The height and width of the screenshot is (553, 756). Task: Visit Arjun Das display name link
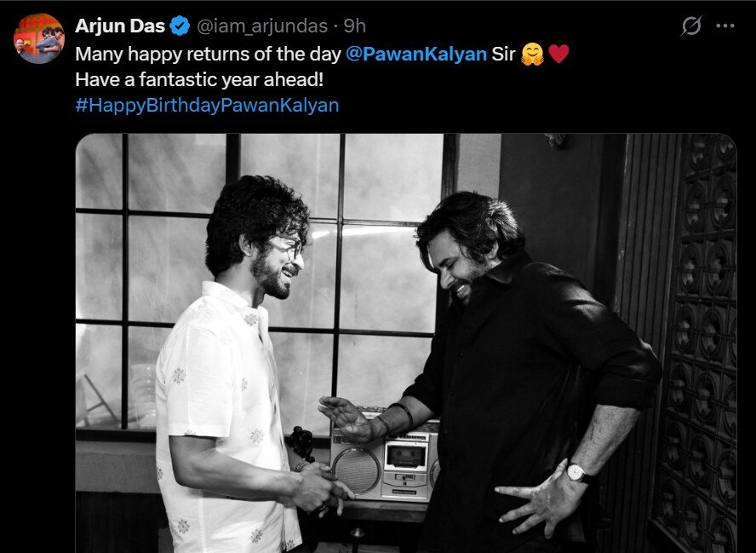pyautogui.click(x=120, y=26)
